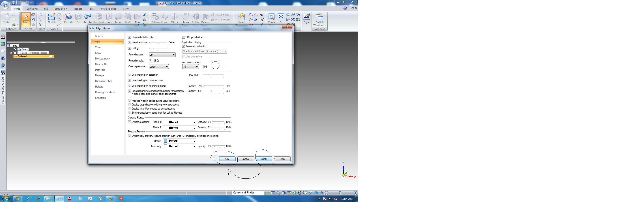The image size is (644, 202).
Task: Activate the Select tool in ribbon
Action: tap(26, 19)
